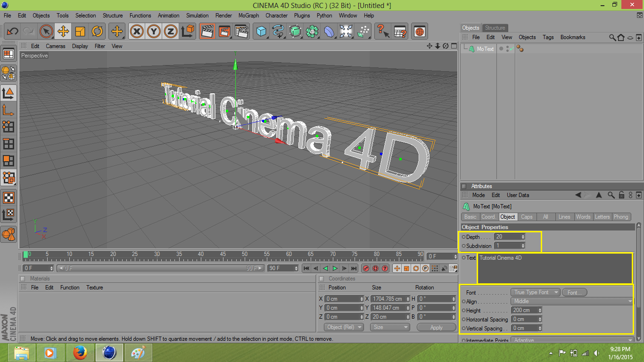This screenshot has width=644, height=362.
Task: Open the spline drawing tool icon
Action: tap(278, 32)
